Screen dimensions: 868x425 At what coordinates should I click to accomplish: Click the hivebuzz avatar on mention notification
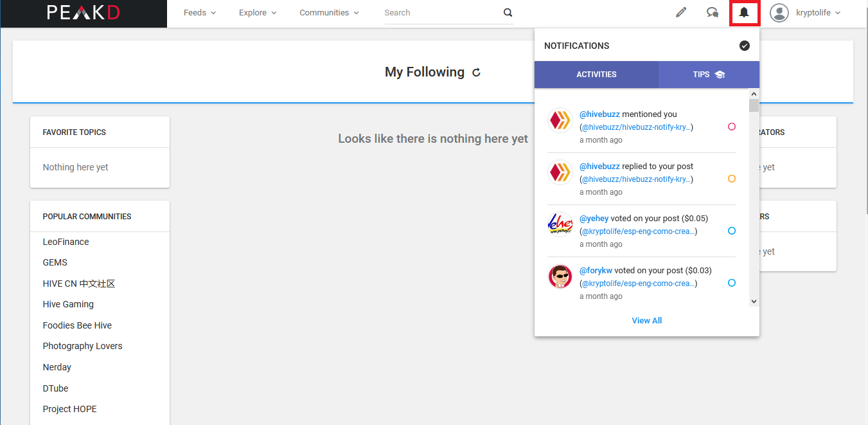point(560,120)
